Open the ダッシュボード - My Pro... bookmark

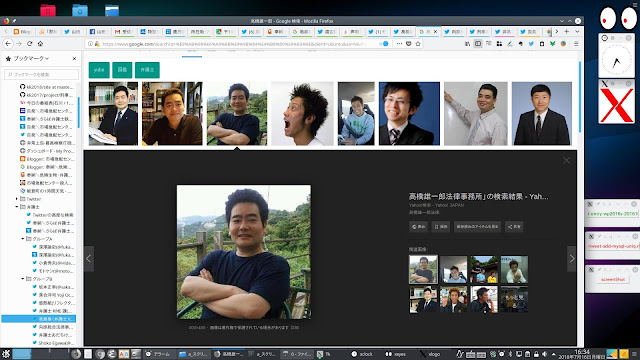(x=47, y=151)
